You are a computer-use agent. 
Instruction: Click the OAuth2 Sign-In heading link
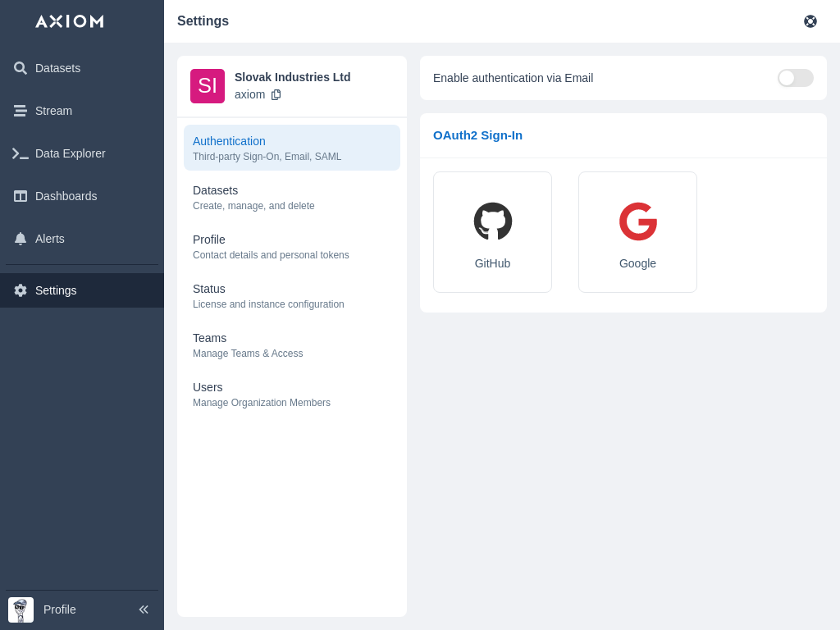click(x=477, y=135)
